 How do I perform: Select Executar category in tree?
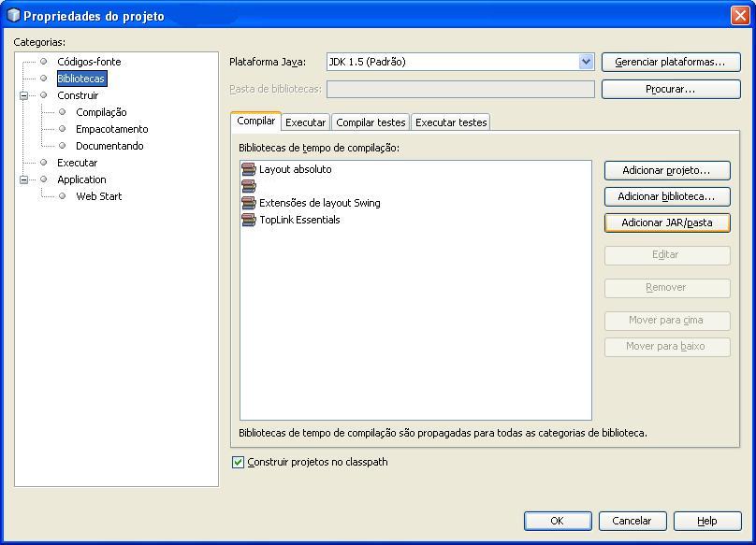click(x=77, y=163)
